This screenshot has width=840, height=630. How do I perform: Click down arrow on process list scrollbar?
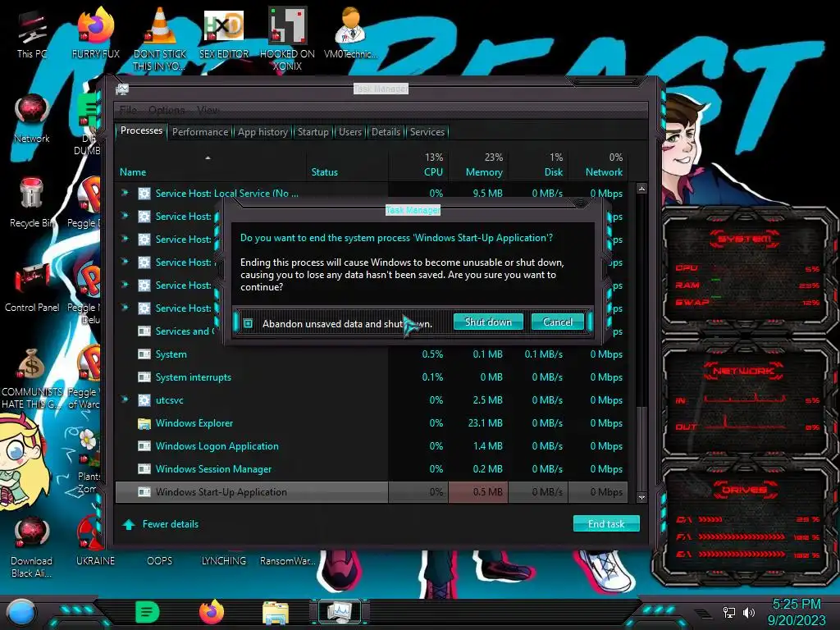(641, 498)
